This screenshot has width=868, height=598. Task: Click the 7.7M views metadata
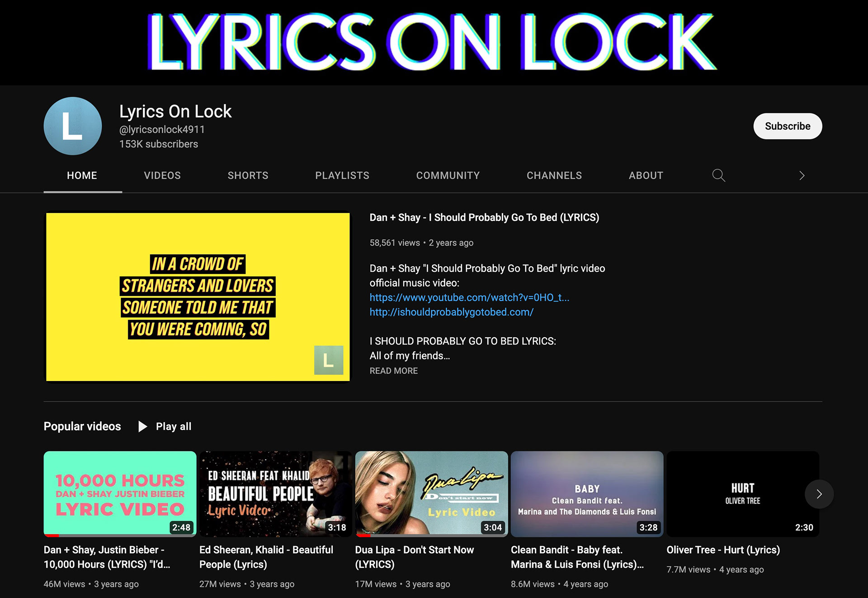pos(689,570)
